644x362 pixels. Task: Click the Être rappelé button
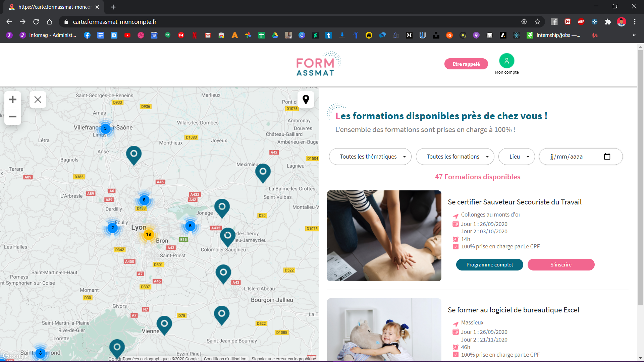[466, 64]
